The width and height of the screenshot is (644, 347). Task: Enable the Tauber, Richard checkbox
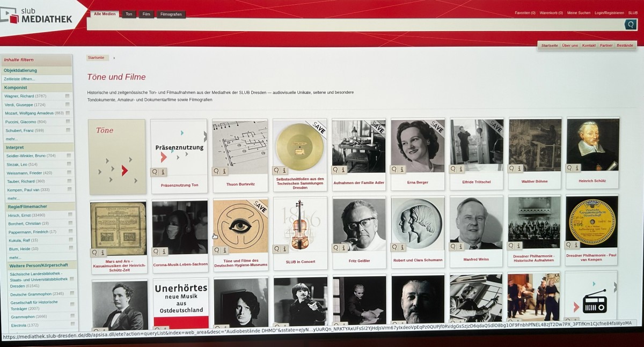tap(69, 181)
